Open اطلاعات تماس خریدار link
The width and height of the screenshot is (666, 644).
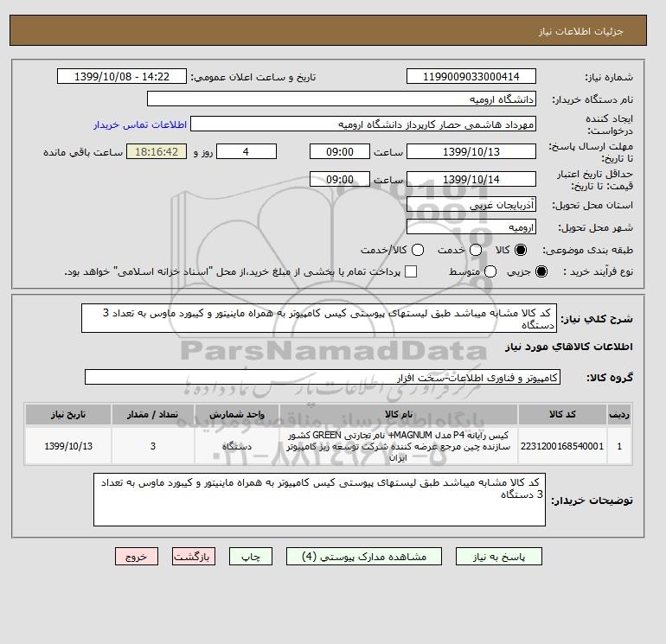tap(140, 124)
